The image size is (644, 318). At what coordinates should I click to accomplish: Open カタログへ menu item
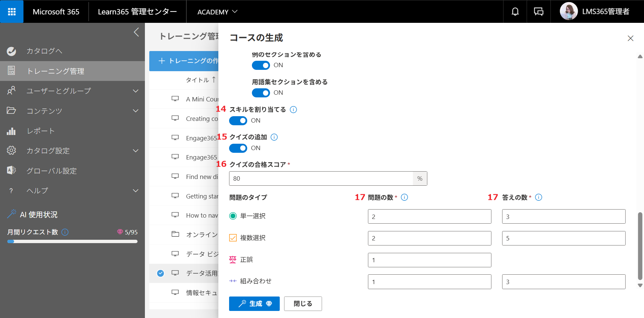(x=72, y=51)
